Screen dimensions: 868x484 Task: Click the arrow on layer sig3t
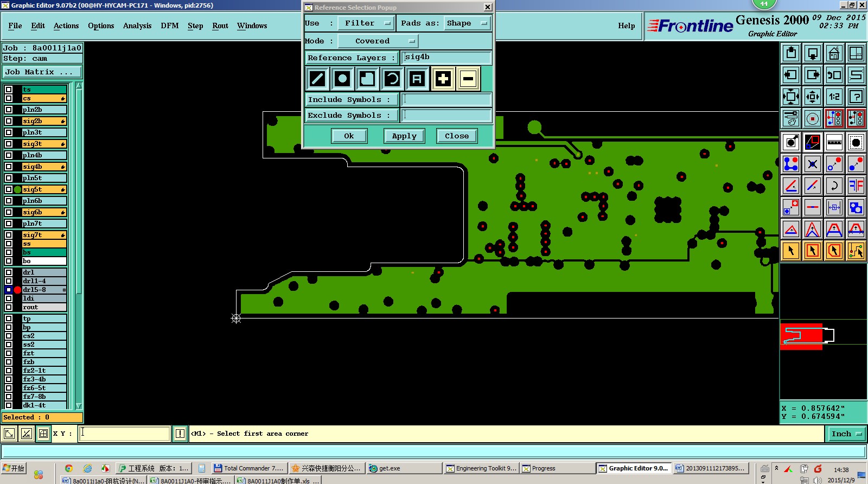(x=63, y=144)
